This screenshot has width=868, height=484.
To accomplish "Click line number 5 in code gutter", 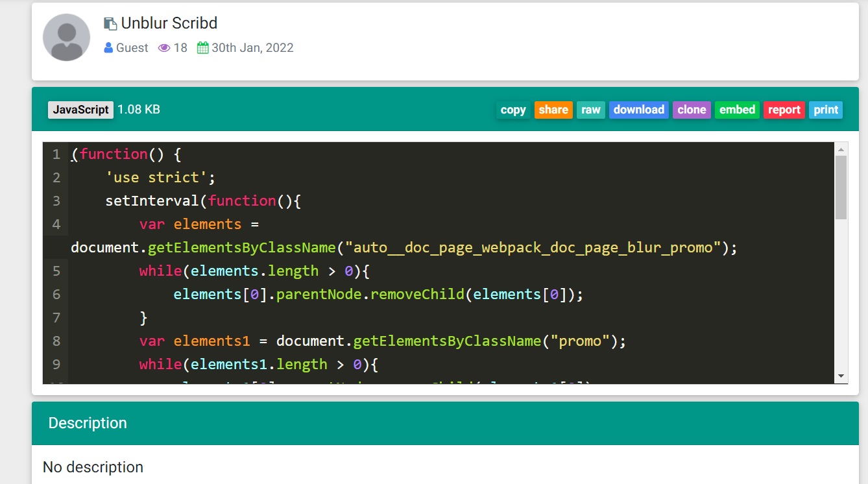I will [56, 271].
